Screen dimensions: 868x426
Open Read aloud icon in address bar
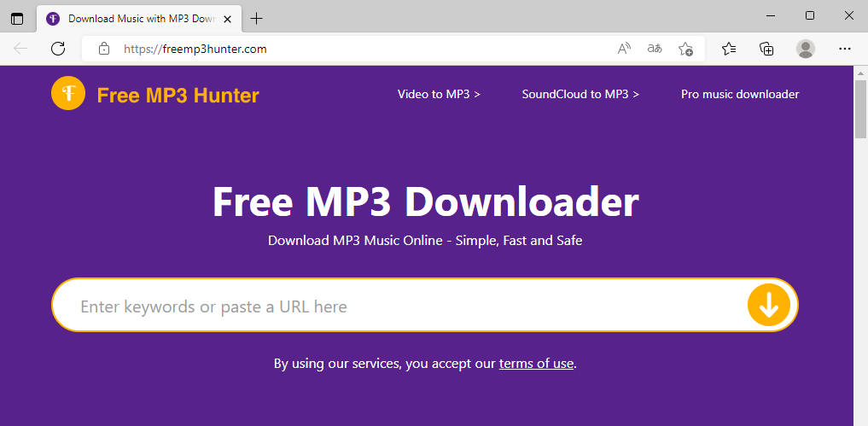624,49
